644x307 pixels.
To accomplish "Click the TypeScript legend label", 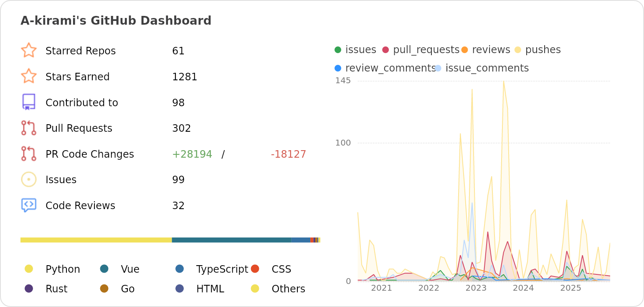I will click(222, 269).
